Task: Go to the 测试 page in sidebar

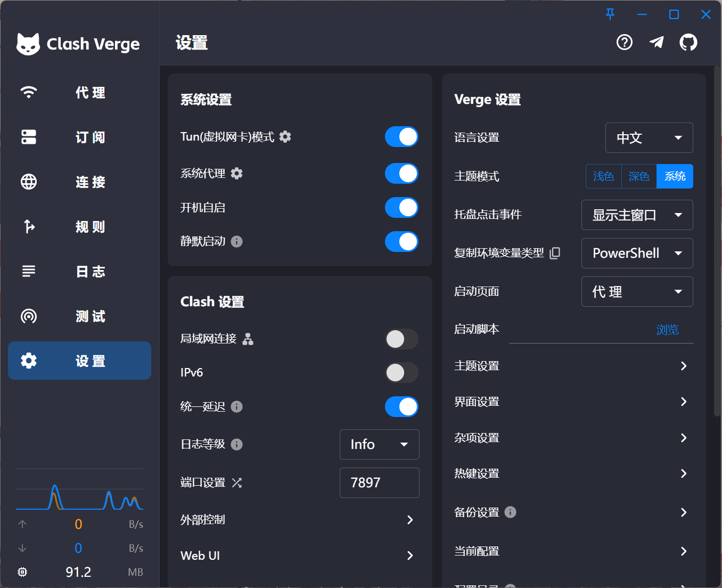Action: click(79, 316)
